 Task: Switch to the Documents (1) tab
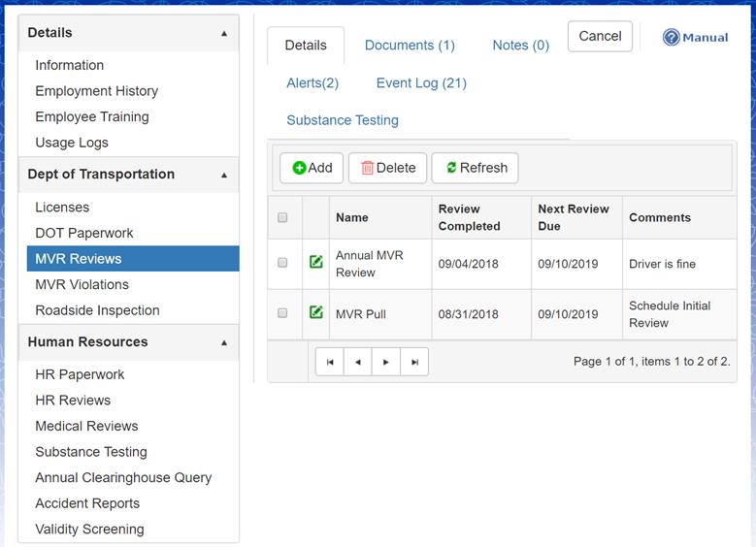point(410,45)
